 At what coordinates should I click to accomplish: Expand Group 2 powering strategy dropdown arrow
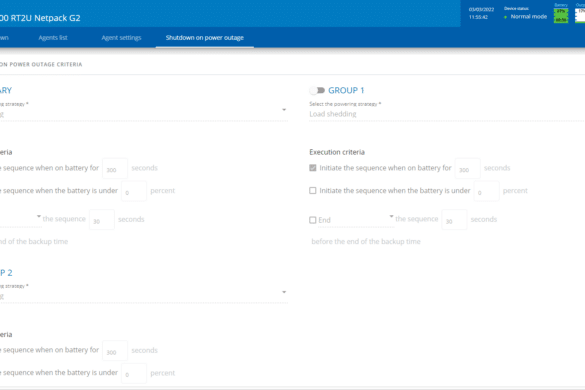(x=284, y=292)
